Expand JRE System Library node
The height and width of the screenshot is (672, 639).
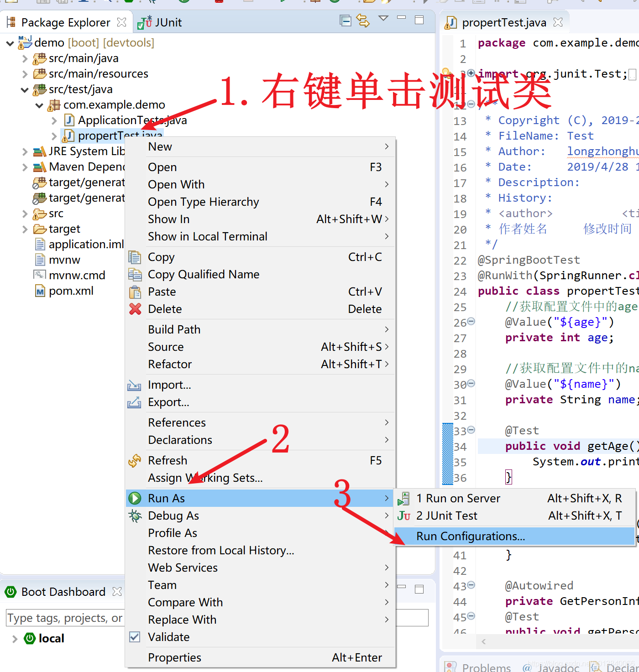click(25, 152)
